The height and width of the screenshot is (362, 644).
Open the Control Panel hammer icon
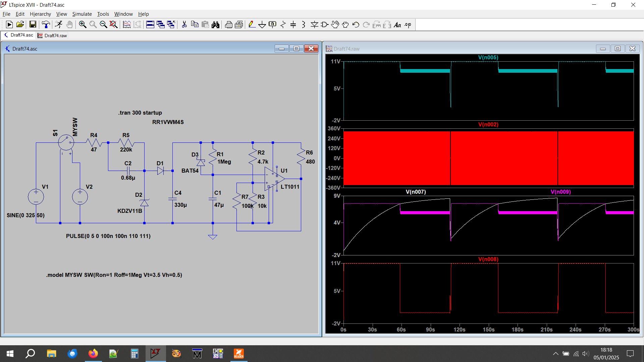tap(46, 24)
